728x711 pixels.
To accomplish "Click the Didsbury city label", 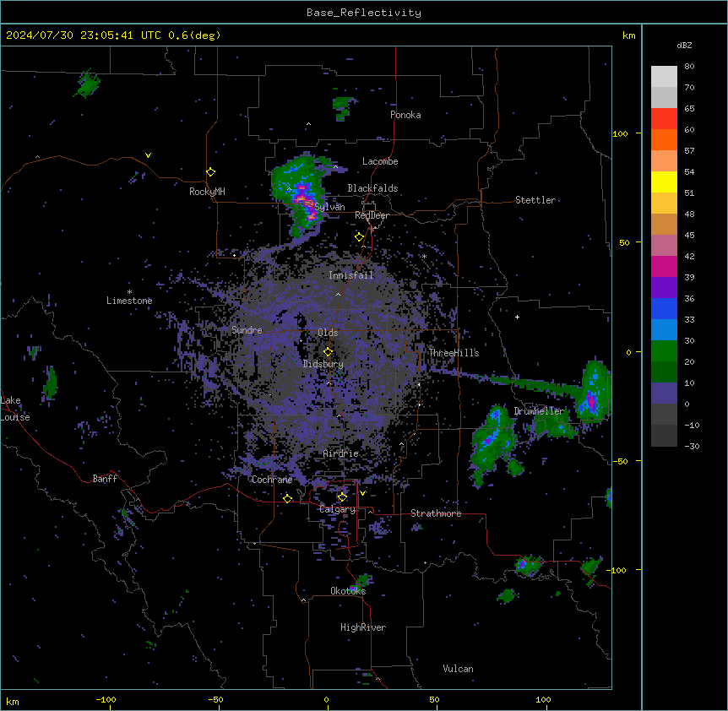I will [323, 364].
